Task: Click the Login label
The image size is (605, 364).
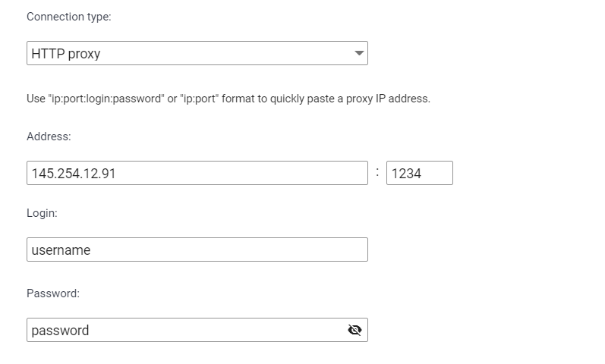Action: (x=42, y=213)
